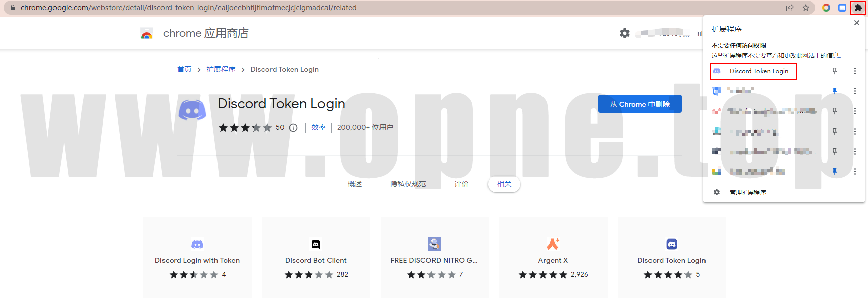The height and width of the screenshot is (299, 868).
Task: Close the extensions popup panel
Action: 857,23
